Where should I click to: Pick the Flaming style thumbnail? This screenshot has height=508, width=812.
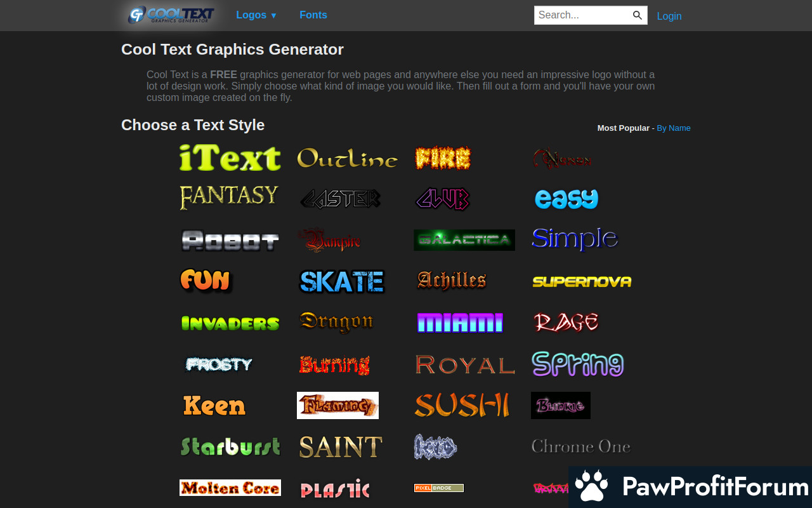click(x=337, y=405)
